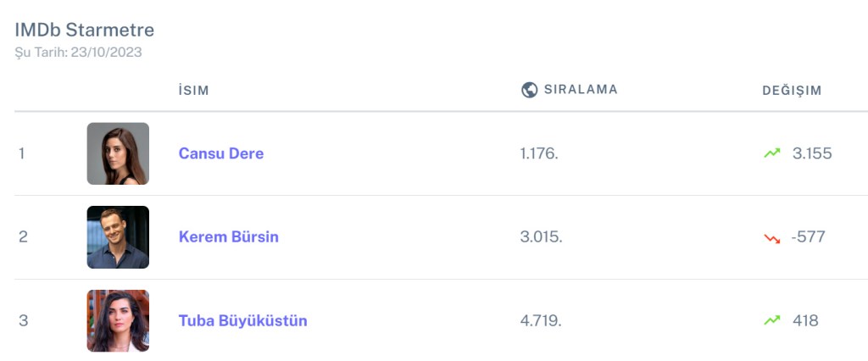Click the globe icon beside SIRALAMA

pyautogui.click(x=530, y=90)
